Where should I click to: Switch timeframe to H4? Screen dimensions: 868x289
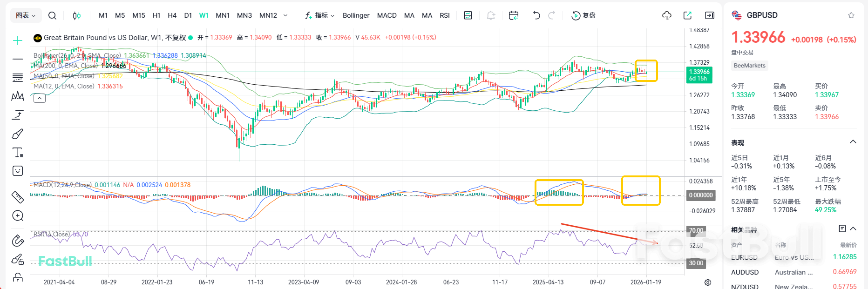(x=172, y=15)
